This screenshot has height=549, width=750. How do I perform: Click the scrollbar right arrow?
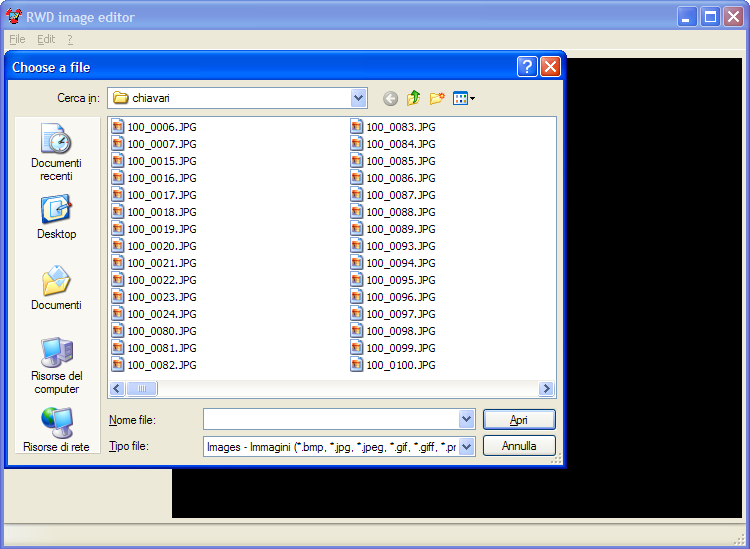[x=546, y=388]
